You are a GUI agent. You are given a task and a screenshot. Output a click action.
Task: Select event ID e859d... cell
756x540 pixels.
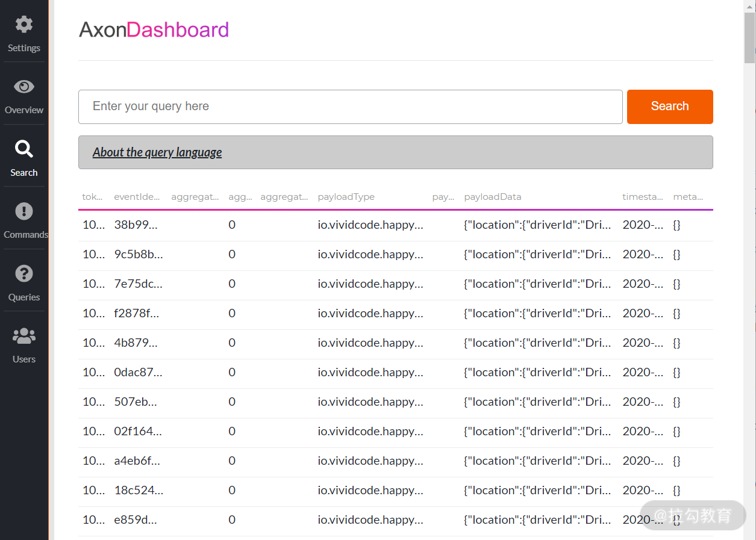136,520
